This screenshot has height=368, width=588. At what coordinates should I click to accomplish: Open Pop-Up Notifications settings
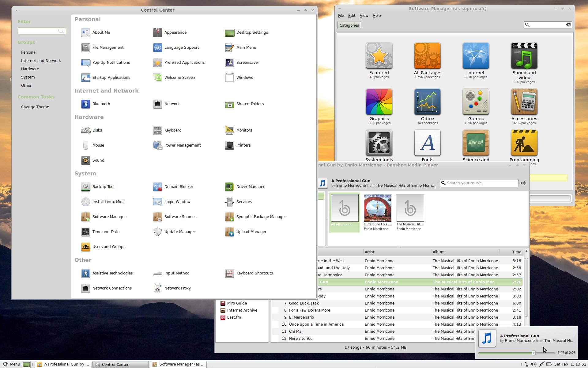point(105,62)
